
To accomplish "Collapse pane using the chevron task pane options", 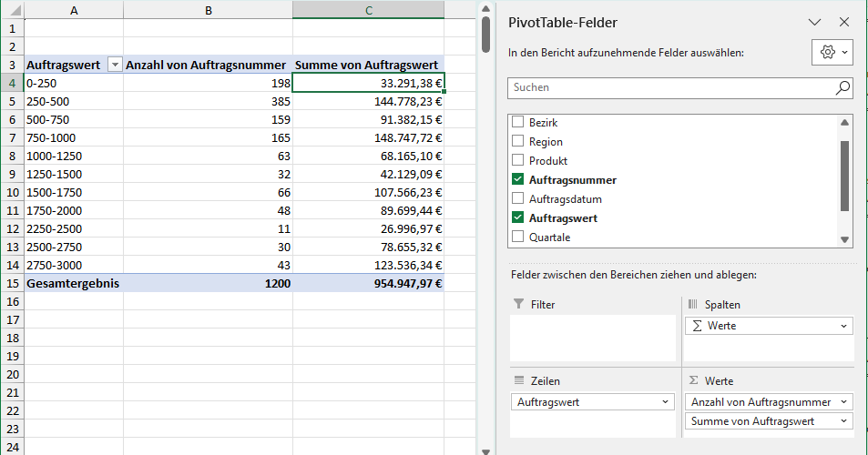I will tap(814, 22).
